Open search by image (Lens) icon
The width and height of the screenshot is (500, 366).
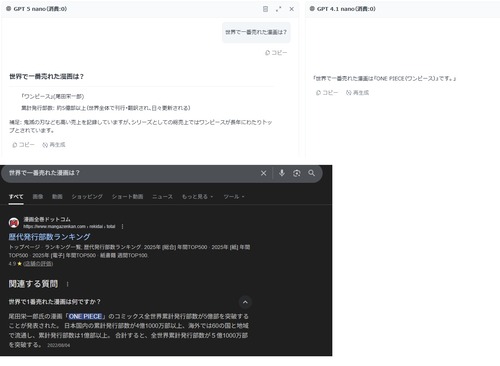pos(297,173)
